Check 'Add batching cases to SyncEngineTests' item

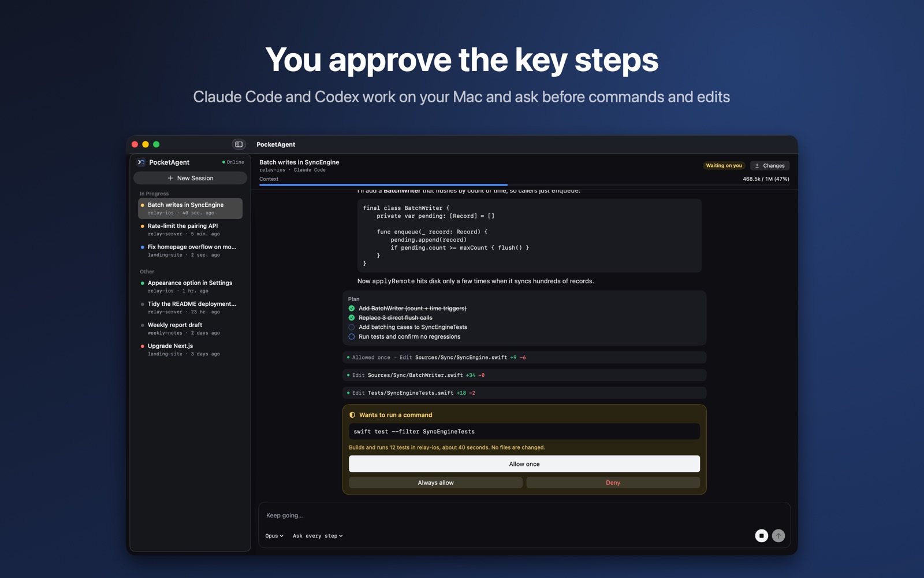click(x=352, y=327)
